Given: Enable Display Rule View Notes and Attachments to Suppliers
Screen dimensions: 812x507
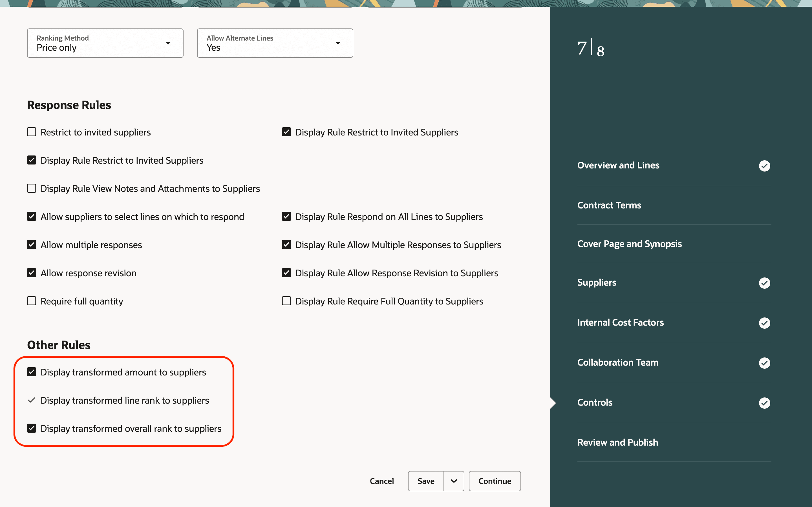Looking at the screenshot, I should click(31, 188).
